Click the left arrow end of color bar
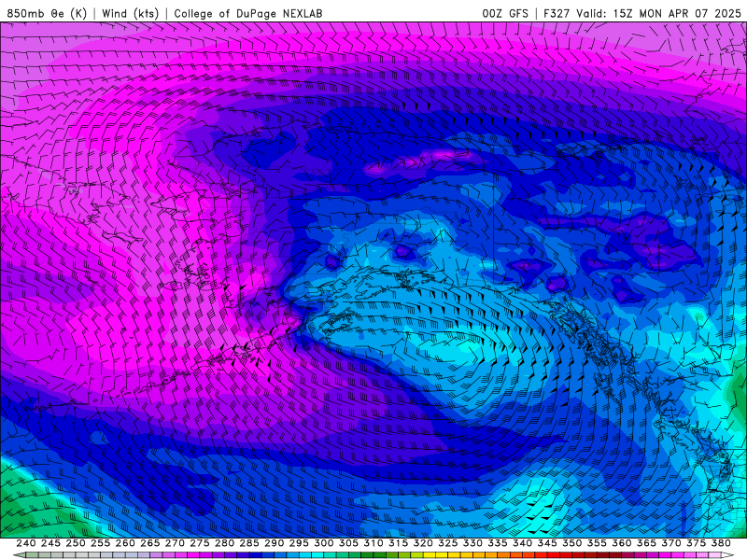Viewport: 747px width, 560px height. 20,555
